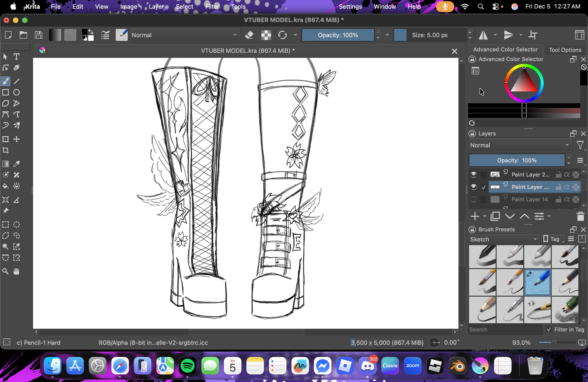Pick the Color sampler eyedropper tool
588x382 pixels.
[x=17, y=164]
